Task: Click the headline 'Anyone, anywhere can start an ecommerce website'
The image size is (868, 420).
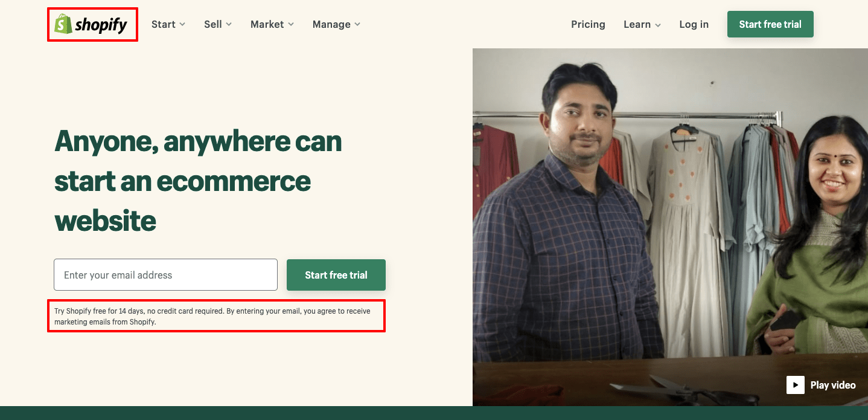Action: tap(199, 181)
